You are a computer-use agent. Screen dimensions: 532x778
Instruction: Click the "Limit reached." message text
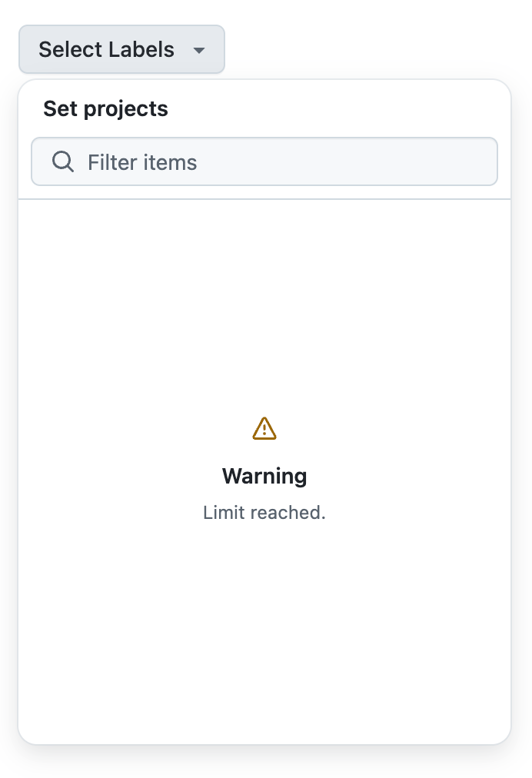pyautogui.click(x=264, y=513)
